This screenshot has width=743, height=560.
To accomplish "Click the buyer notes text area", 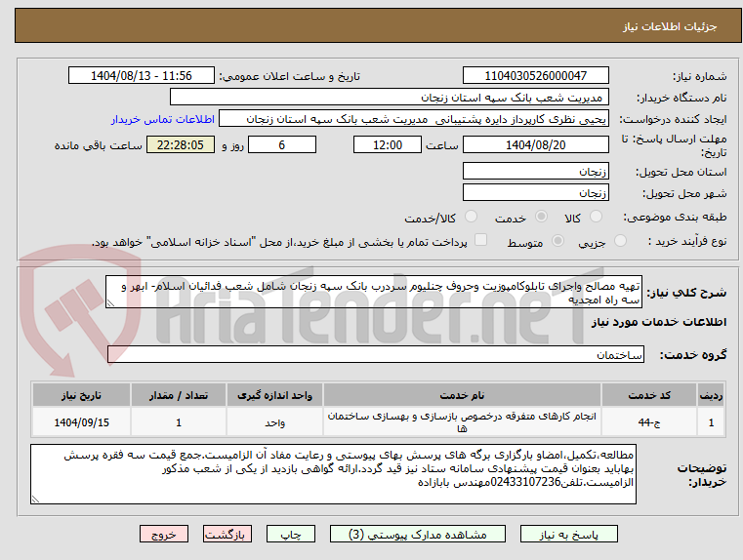I will click(333, 474).
